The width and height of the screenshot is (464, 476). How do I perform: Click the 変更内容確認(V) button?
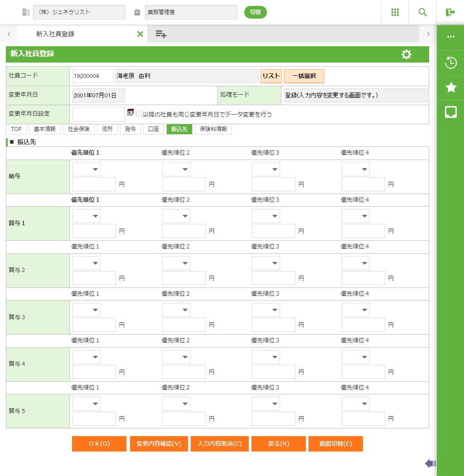(x=159, y=444)
